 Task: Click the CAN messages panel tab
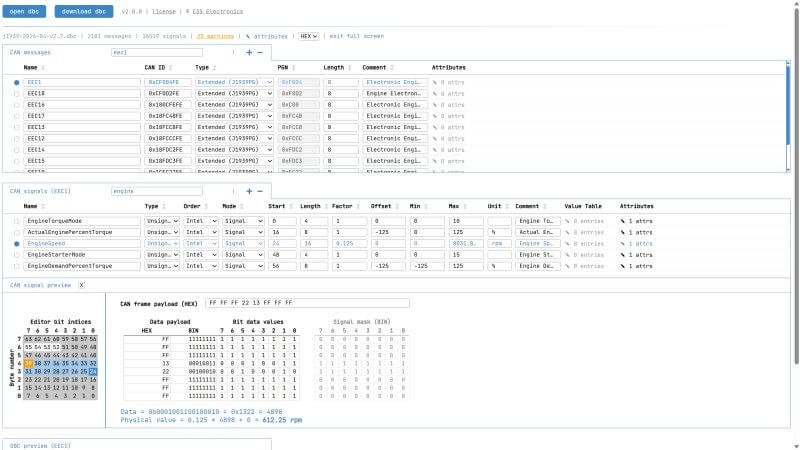click(x=30, y=52)
